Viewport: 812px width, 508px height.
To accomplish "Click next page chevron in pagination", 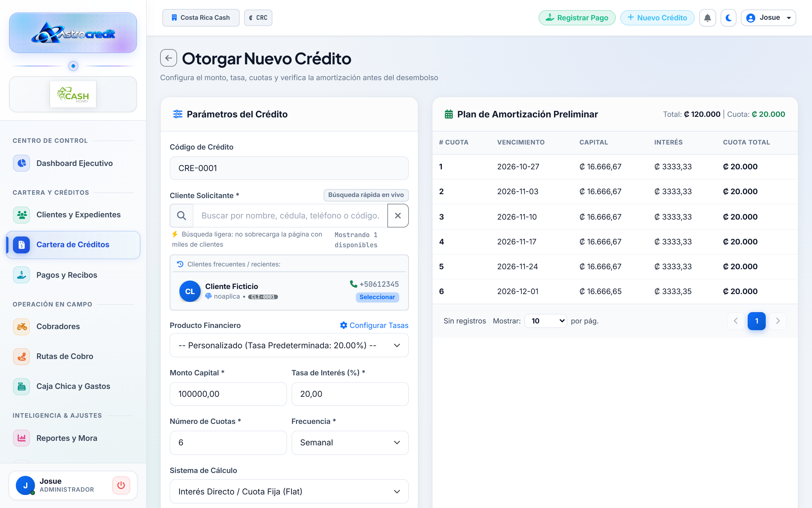I will tap(778, 321).
